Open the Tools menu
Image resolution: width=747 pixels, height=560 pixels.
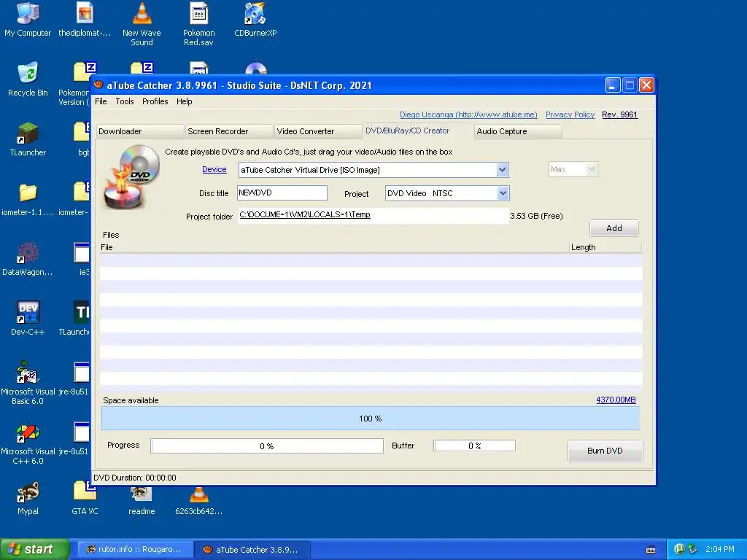pyautogui.click(x=124, y=101)
